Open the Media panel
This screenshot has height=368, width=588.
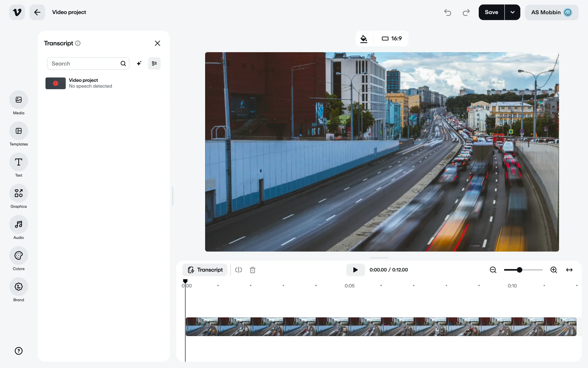[x=18, y=100]
